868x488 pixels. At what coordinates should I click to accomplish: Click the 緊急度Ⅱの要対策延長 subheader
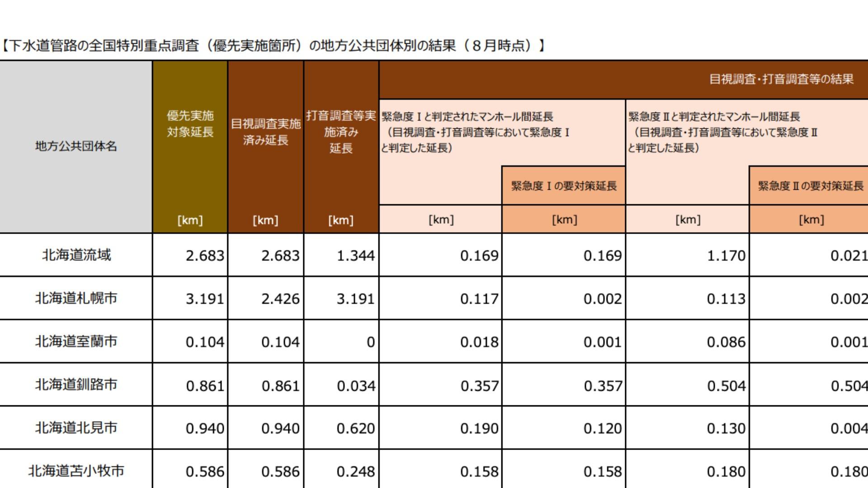point(810,186)
